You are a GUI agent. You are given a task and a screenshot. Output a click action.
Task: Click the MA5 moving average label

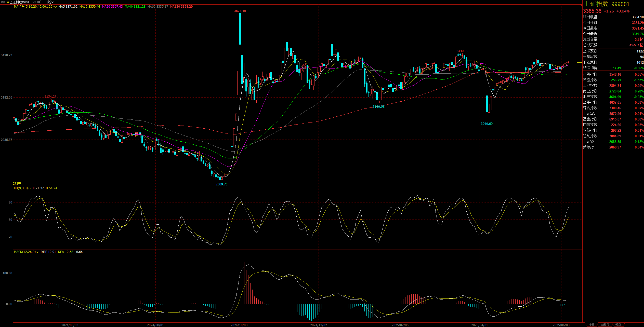click(x=68, y=7)
